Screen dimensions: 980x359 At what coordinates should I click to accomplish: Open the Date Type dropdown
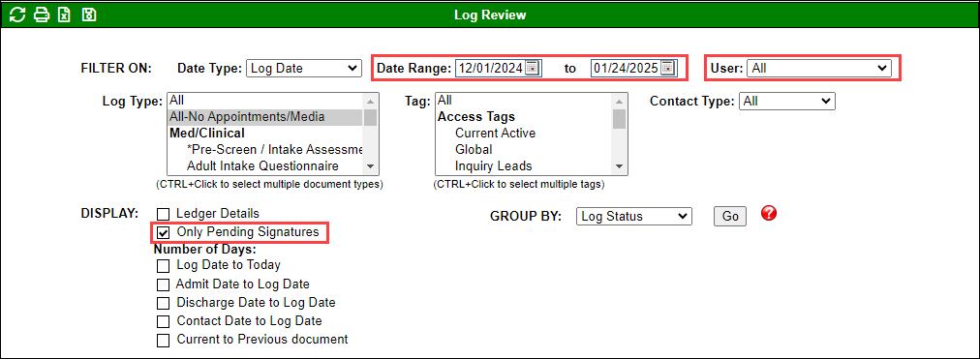pyautogui.click(x=304, y=68)
